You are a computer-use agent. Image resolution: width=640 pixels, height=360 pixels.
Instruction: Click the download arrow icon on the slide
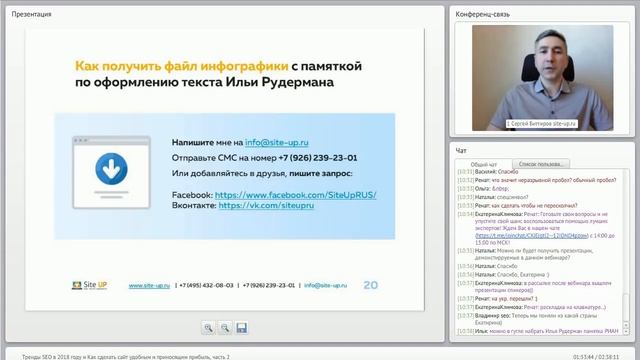click(111, 169)
